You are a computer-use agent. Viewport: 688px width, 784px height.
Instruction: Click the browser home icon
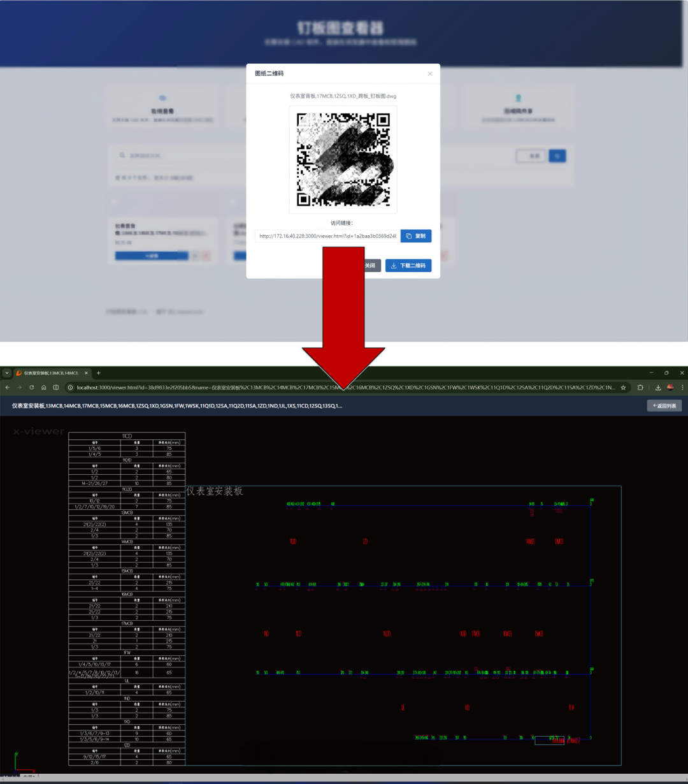point(43,387)
